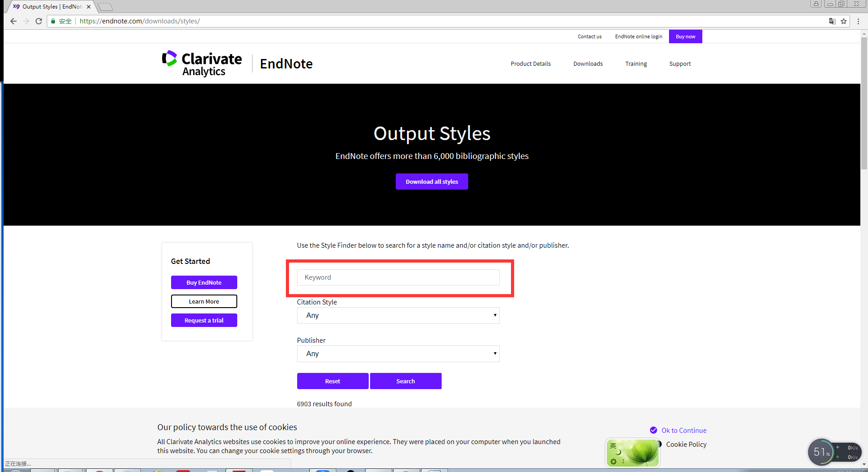Click the Buy EndNote button
Viewport: 868px width, 472px height.
[x=204, y=282]
